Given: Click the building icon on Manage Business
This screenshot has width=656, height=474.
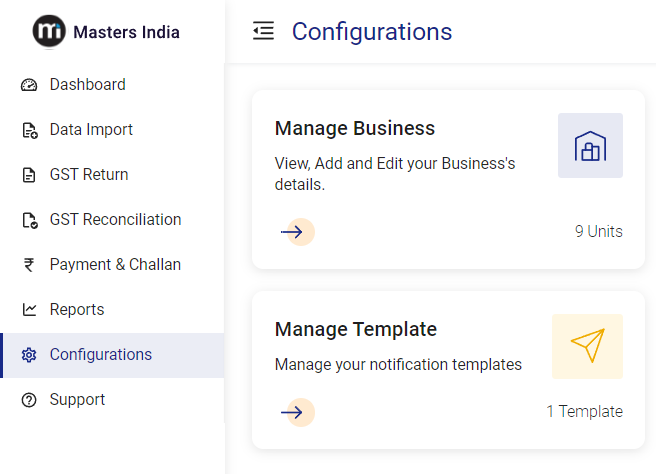Looking at the screenshot, I should [590, 146].
